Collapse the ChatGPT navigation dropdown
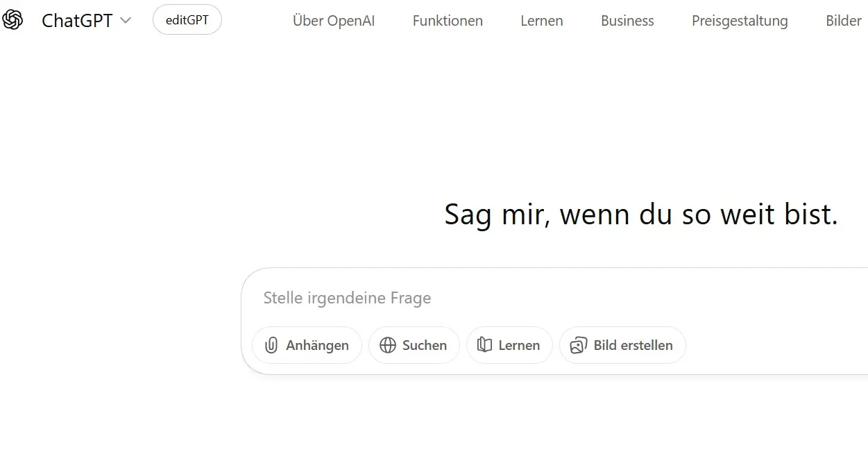 (x=126, y=21)
